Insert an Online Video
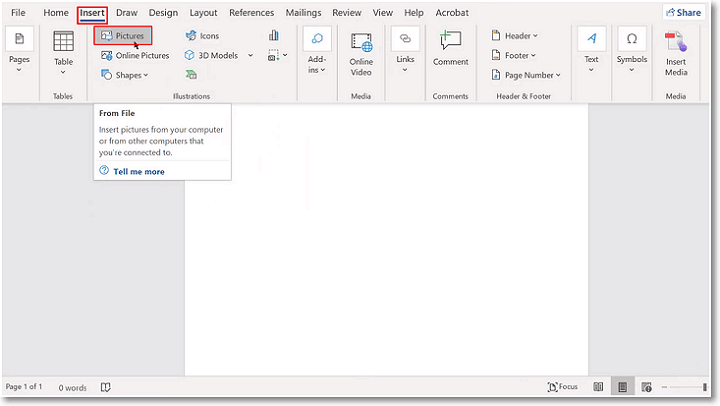The width and height of the screenshot is (720, 406). (361, 54)
